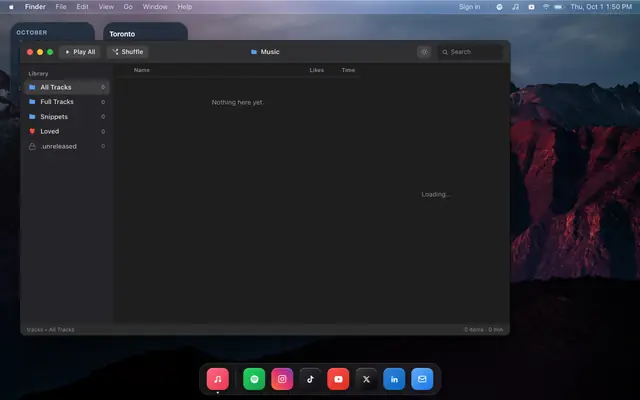Click the OCTOBER calendar widget
Screen dimensions: 640x400
[53, 31]
